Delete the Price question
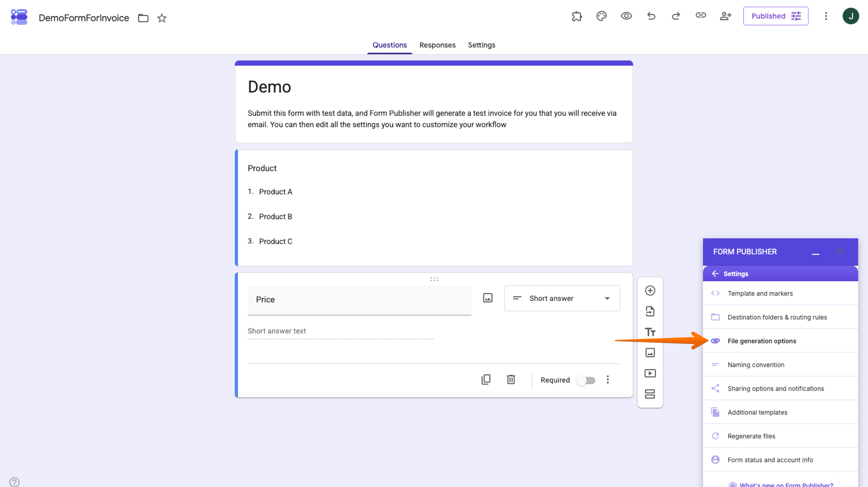This screenshot has height=487, width=868. [x=511, y=379]
